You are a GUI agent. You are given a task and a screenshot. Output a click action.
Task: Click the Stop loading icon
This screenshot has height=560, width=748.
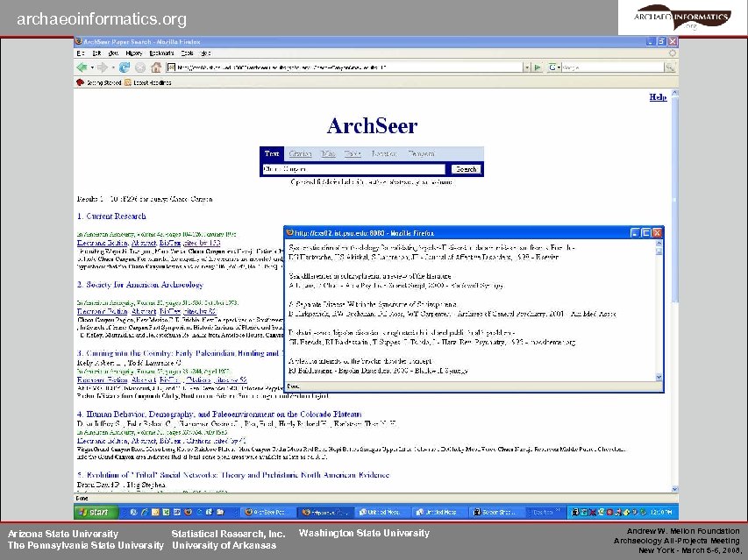(x=140, y=67)
